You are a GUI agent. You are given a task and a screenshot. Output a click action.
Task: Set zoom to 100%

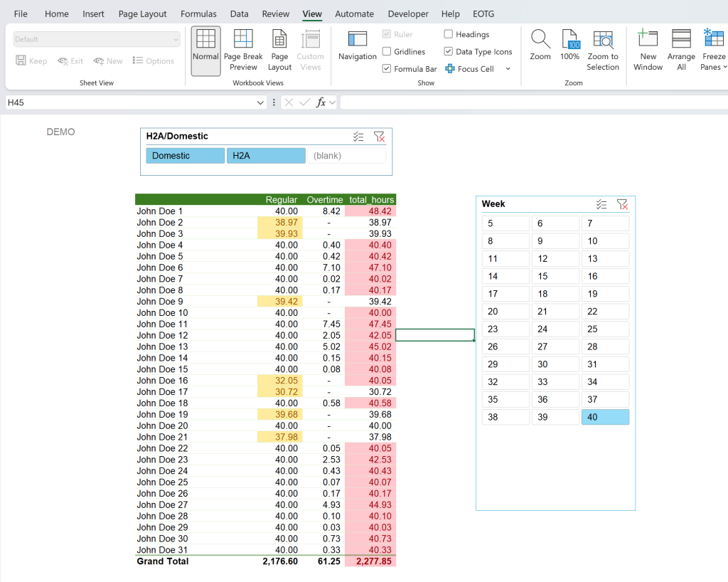pyautogui.click(x=569, y=46)
